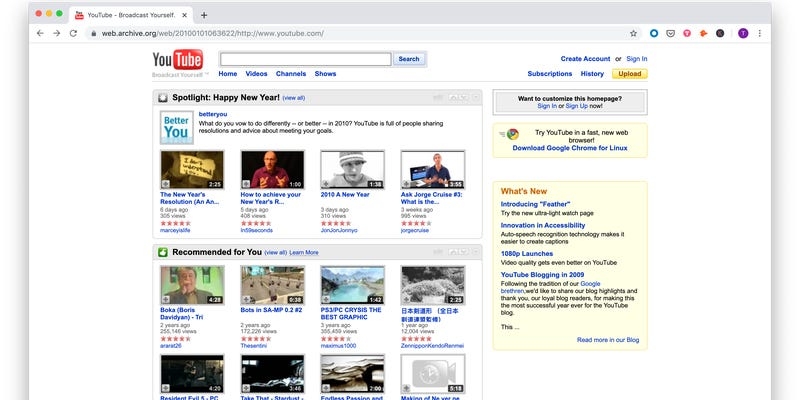Viewport: 800px width, 400px height.
Task: View all Spotlight videos
Action: pos(293,97)
